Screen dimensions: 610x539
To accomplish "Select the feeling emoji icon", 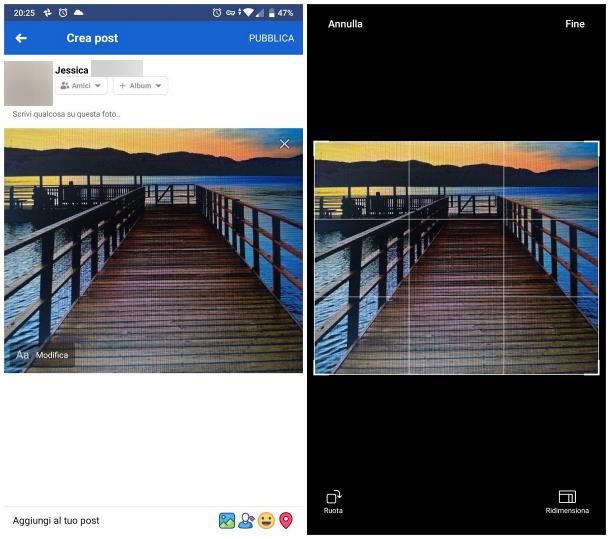I will click(266, 520).
